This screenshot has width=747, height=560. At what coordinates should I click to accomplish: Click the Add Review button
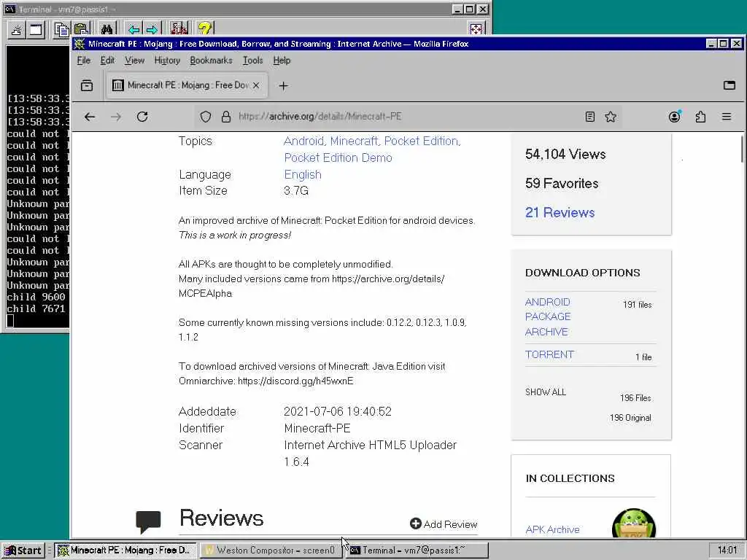[x=444, y=524]
